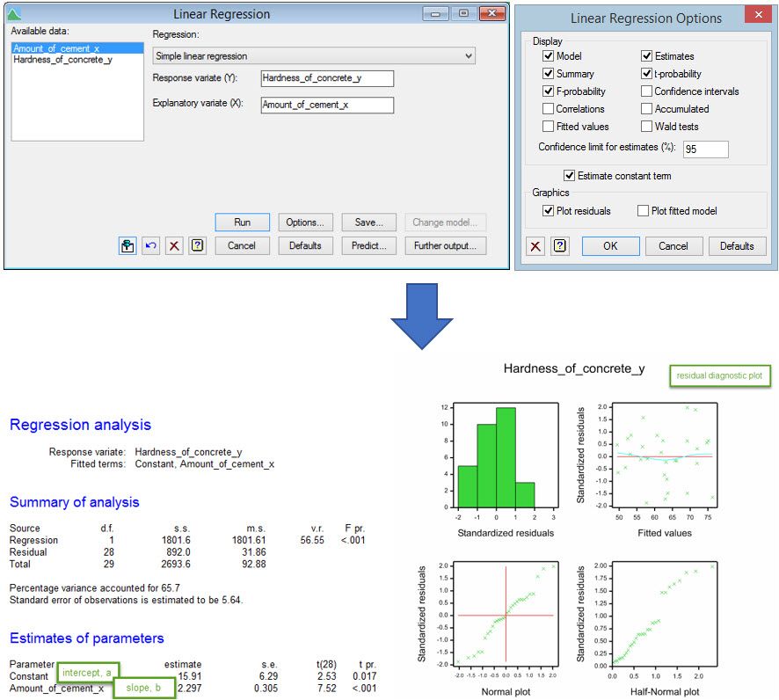Click the red X icon in Options dialog

pos(535,246)
